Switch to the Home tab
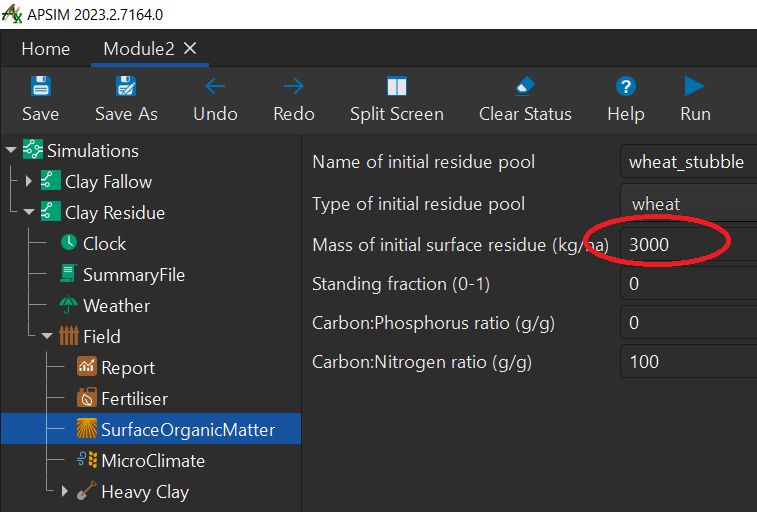The image size is (757, 512). [x=46, y=49]
